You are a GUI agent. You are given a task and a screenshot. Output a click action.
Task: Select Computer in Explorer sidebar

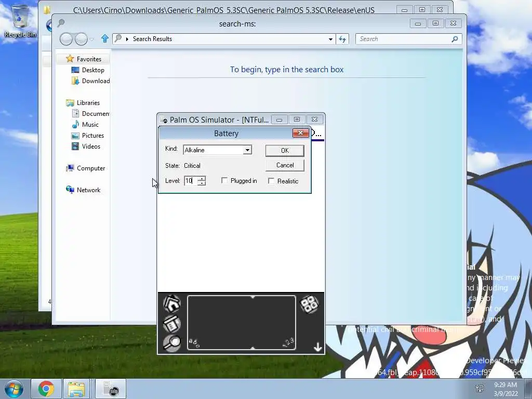coord(91,168)
